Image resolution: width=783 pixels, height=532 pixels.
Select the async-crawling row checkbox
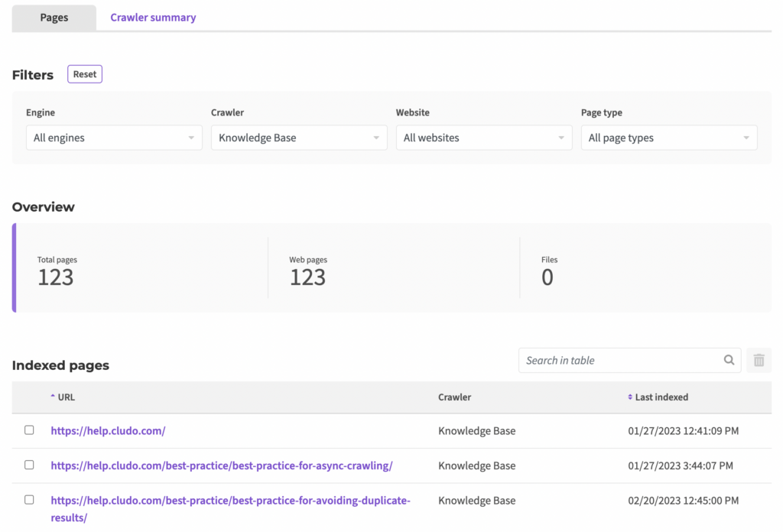[x=30, y=465]
